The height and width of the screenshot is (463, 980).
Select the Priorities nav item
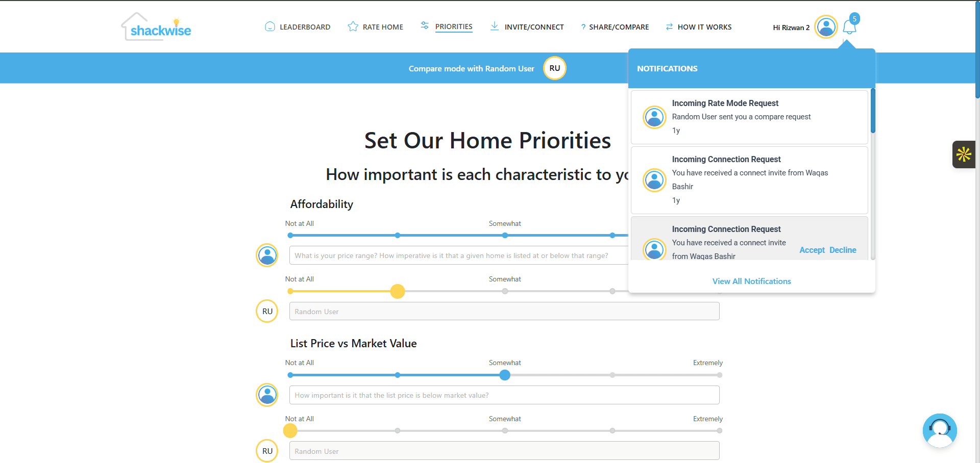click(x=454, y=27)
